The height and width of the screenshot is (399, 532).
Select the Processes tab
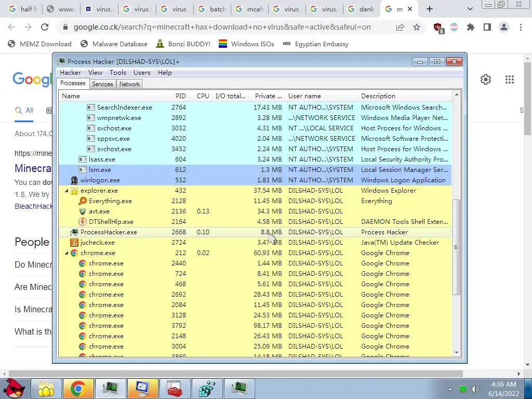click(73, 84)
